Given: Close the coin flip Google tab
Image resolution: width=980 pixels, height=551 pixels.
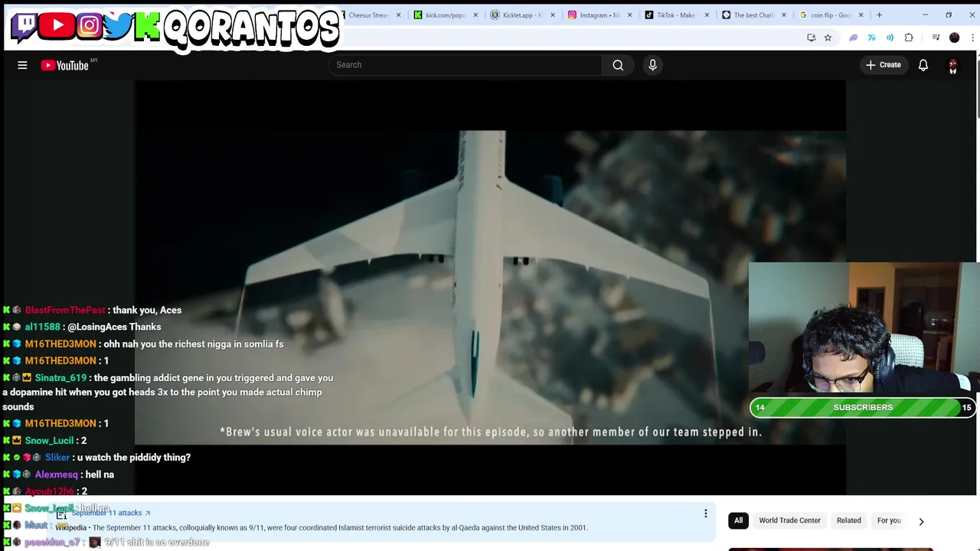Looking at the screenshot, I should click(861, 15).
